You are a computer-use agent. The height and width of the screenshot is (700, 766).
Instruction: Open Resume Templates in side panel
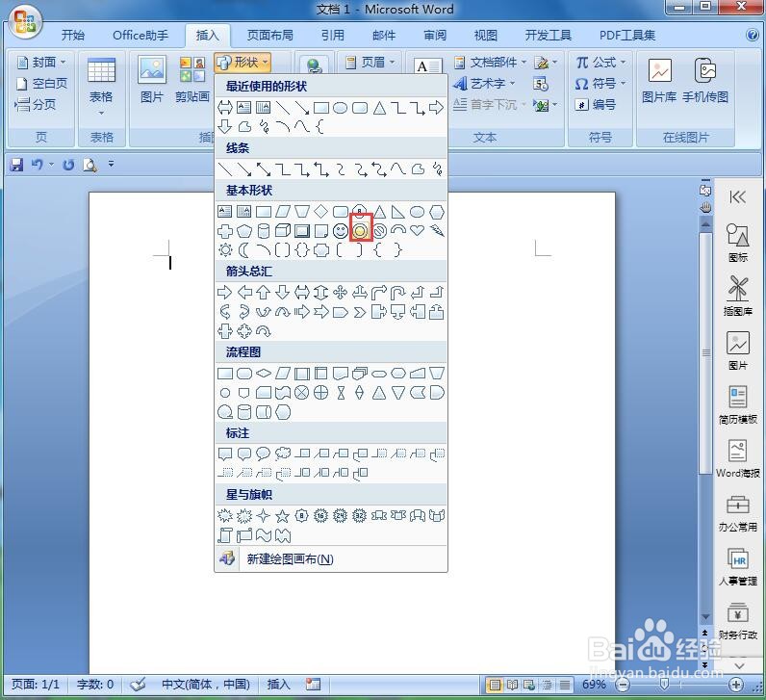click(738, 404)
